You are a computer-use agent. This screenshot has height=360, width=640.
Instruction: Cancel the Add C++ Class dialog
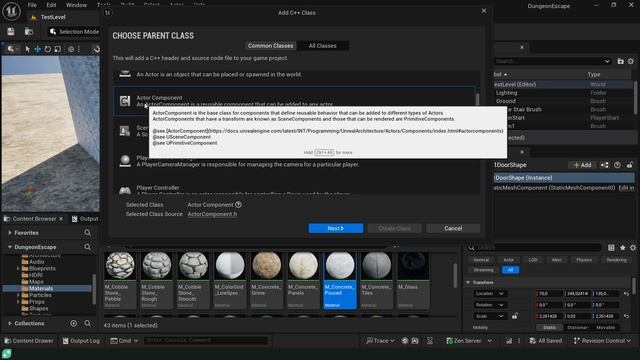click(x=453, y=228)
